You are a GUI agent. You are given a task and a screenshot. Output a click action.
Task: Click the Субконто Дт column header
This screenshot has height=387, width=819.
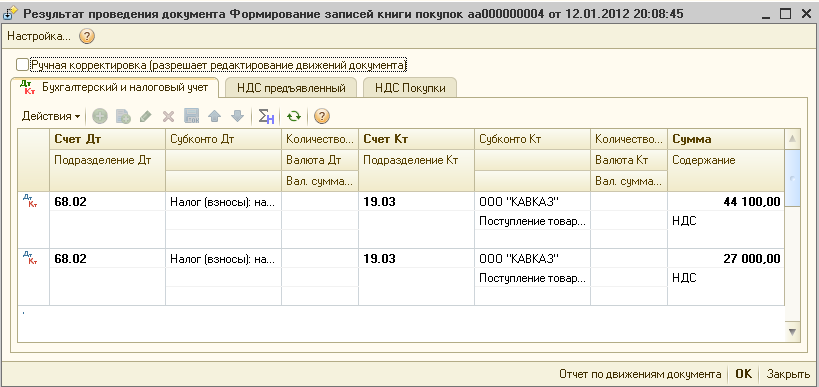224,139
